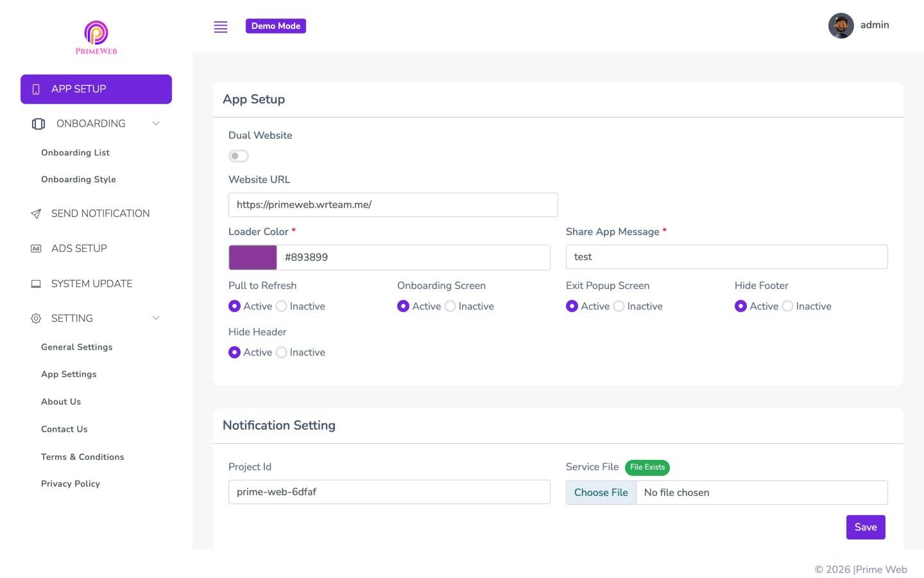Open Onboarding List page
The width and height of the screenshot is (924, 578).
75,153
